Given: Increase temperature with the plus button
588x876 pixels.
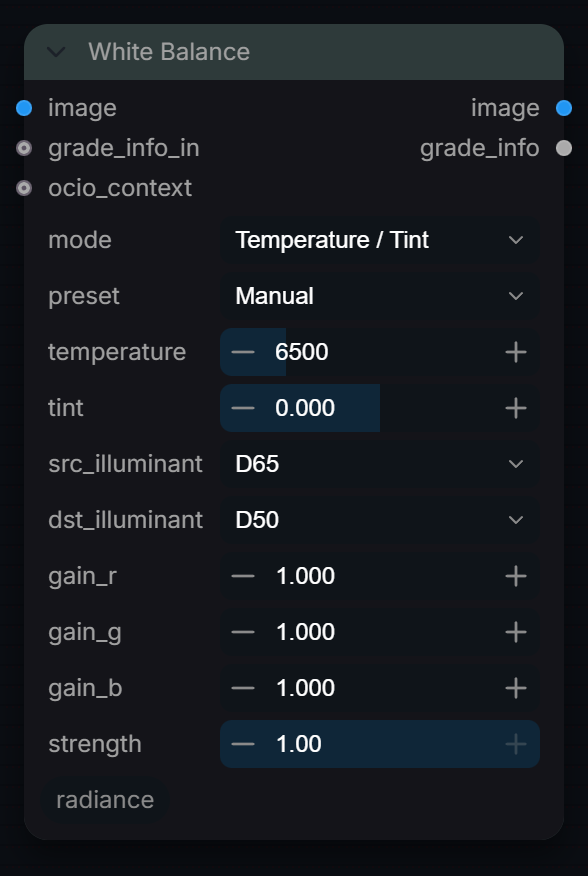Looking at the screenshot, I should tap(516, 353).
